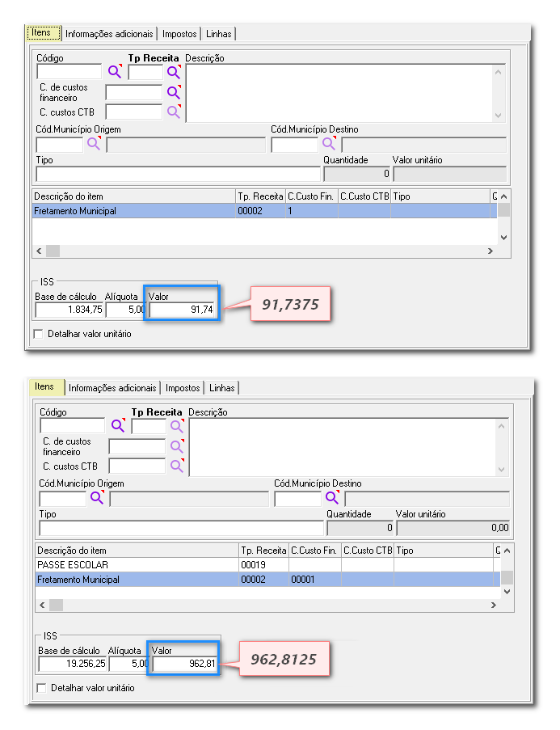
Task: Open Linhas tab in upper panel
Action: [x=219, y=34]
